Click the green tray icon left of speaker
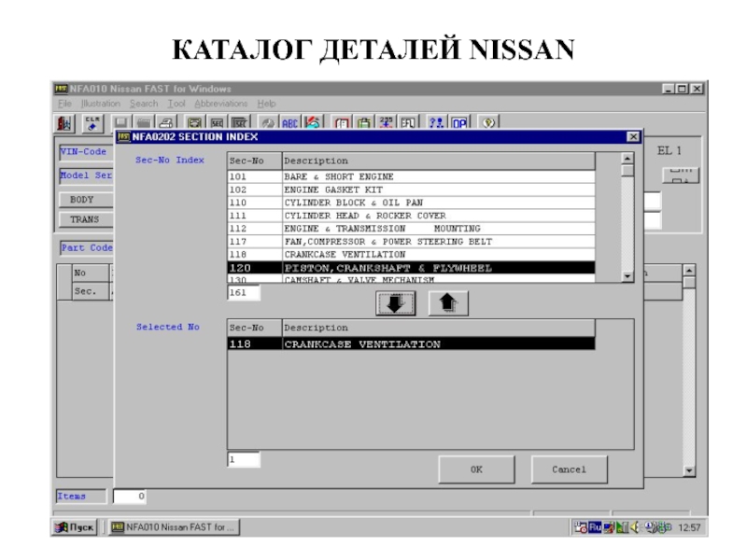The height and width of the screenshot is (560, 747). click(622, 527)
